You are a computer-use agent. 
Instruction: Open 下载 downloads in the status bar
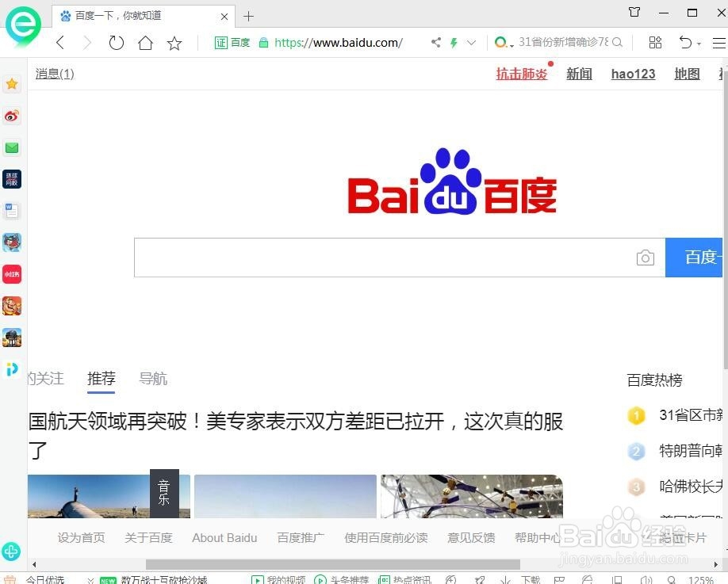520,580
